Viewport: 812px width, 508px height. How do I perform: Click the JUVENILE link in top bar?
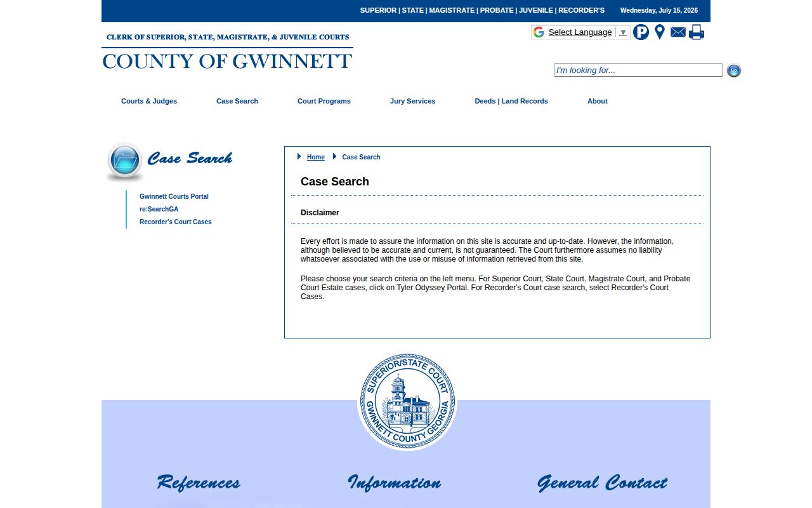click(536, 10)
